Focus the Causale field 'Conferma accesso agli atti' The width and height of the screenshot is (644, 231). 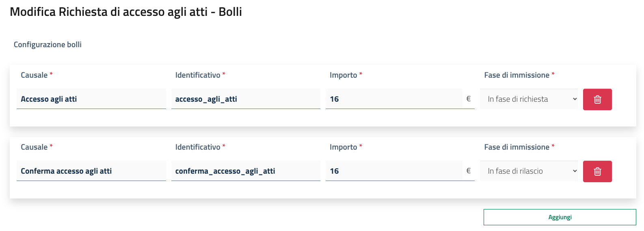(91, 171)
